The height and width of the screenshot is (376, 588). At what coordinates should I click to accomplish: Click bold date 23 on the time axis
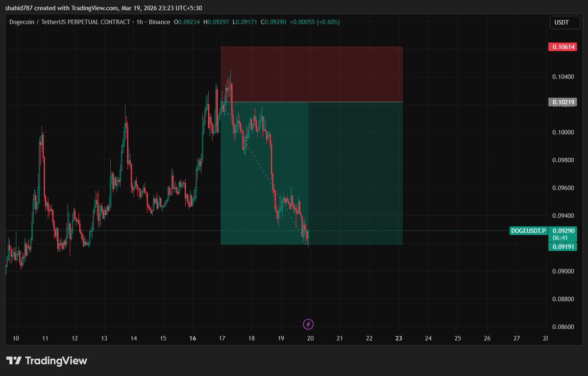pyautogui.click(x=399, y=338)
